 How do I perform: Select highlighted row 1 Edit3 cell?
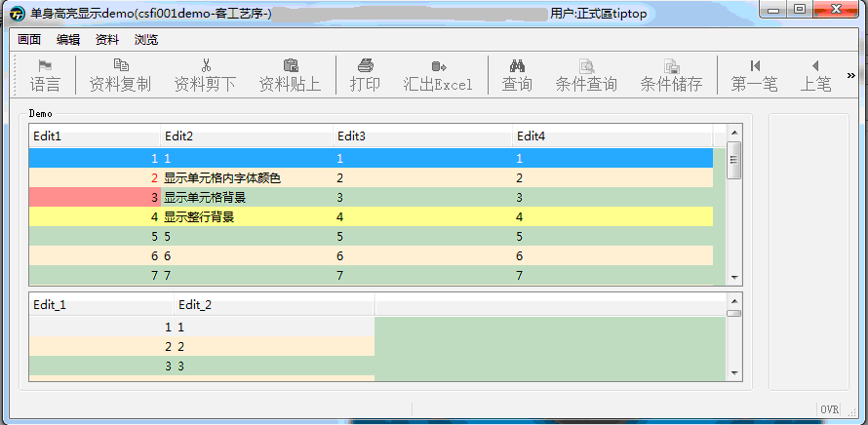tap(423, 158)
